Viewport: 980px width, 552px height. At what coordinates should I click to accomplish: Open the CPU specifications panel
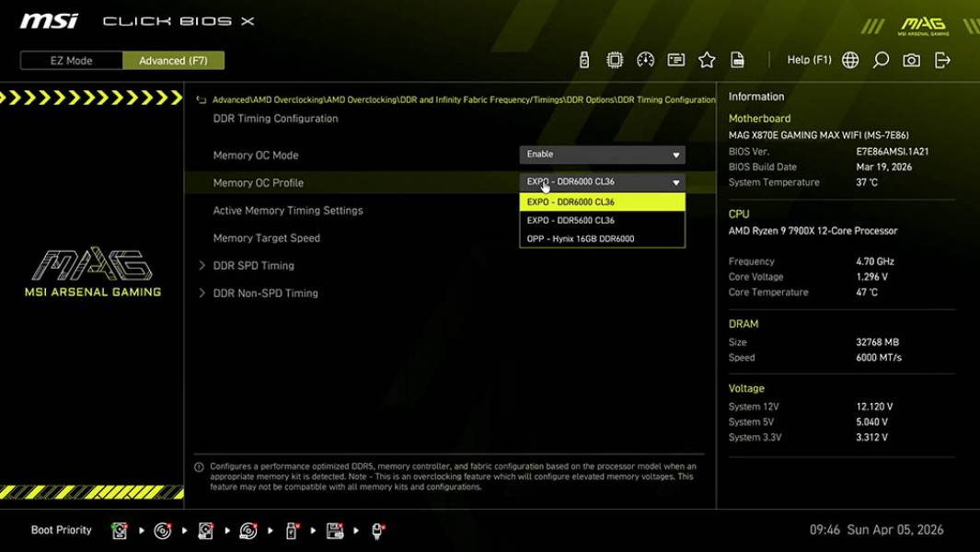tap(615, 59)
